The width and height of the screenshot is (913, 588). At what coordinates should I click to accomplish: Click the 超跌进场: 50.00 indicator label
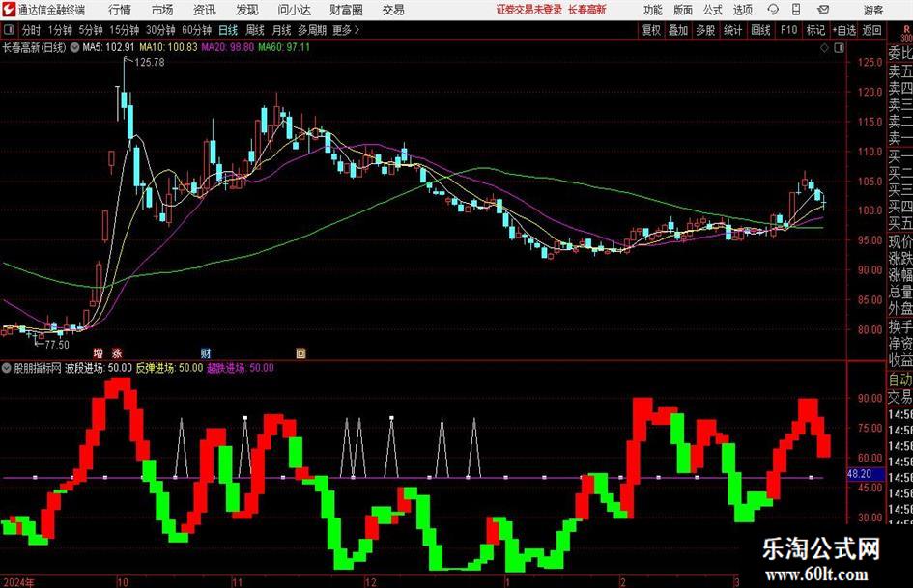coord(241,368)
